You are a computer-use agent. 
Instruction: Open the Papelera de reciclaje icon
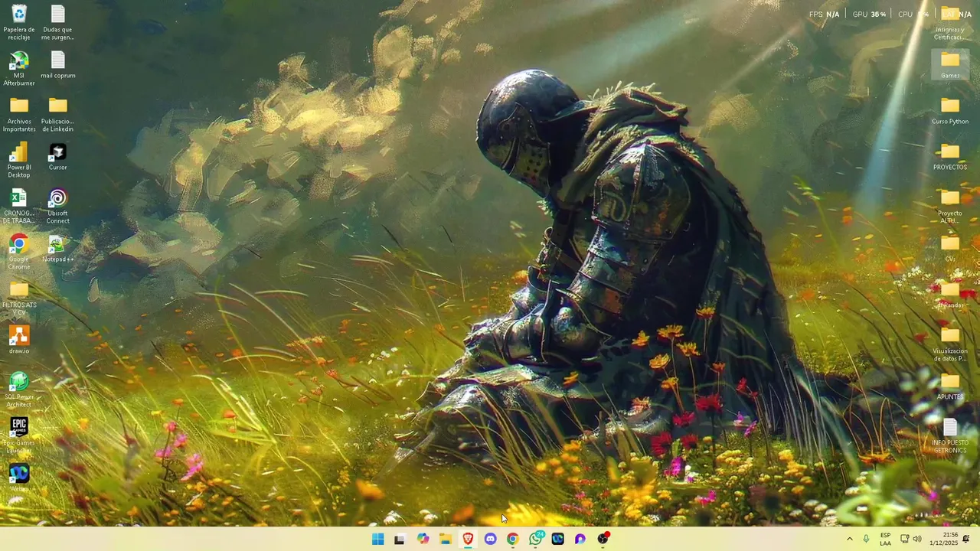(19, 23)
